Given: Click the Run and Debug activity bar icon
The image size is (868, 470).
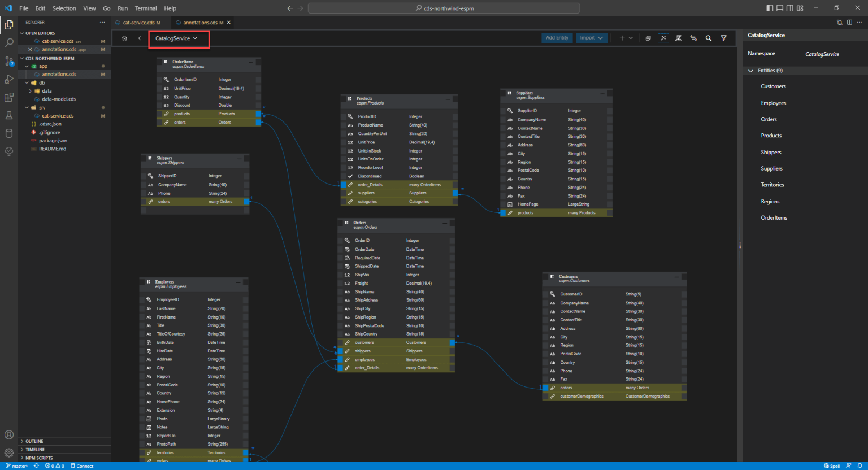Looking at the screenshot, I should tap(8, 79).
